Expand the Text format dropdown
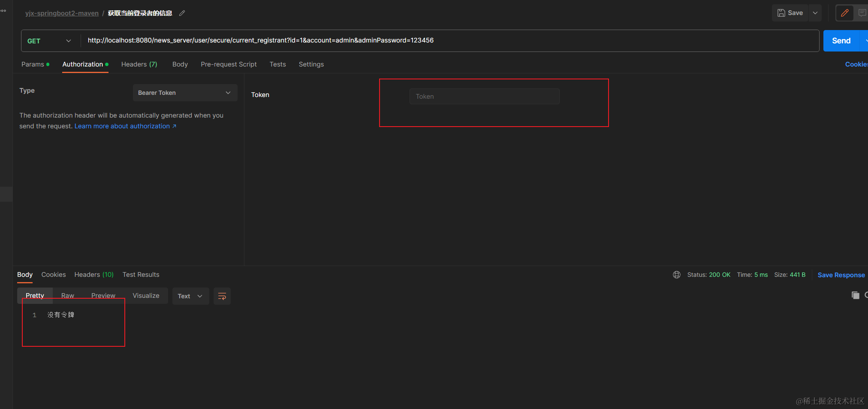Screen dimensions: 868x409 pos(190,296)
